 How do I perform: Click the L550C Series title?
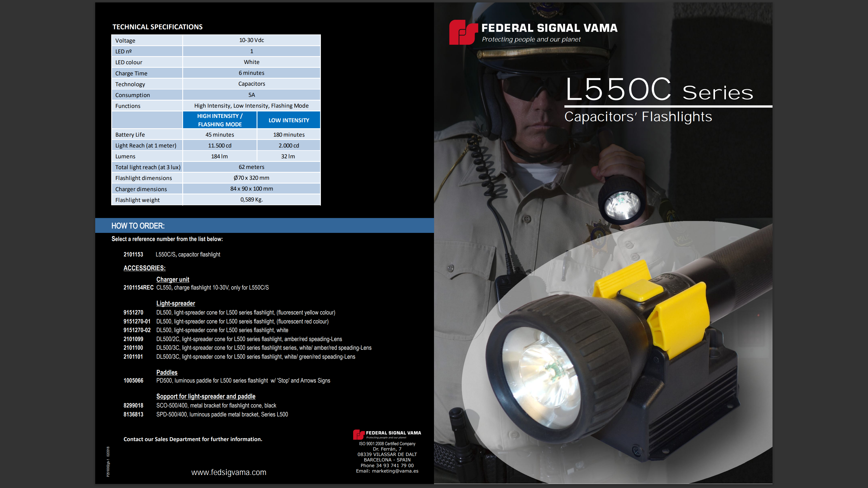(659, 89)
